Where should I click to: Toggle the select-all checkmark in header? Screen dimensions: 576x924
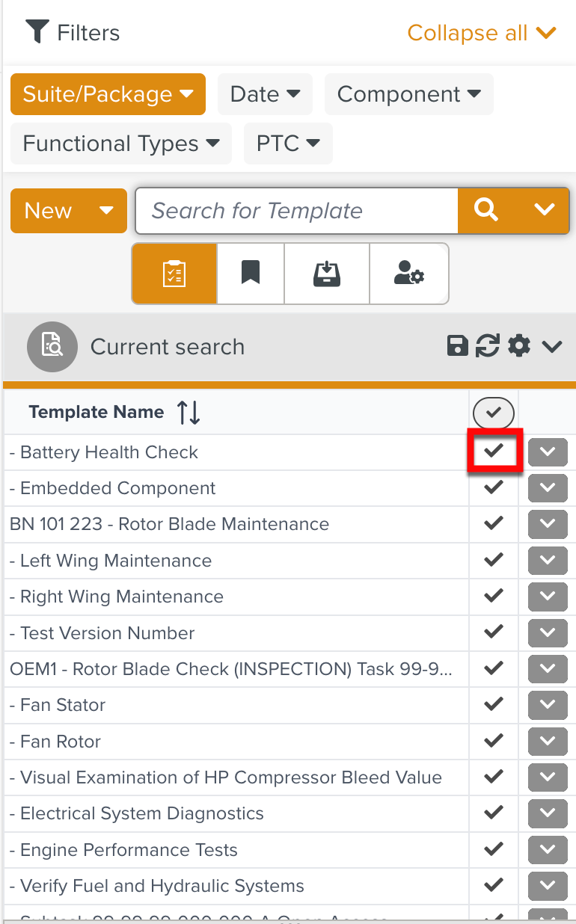point(494,412)
